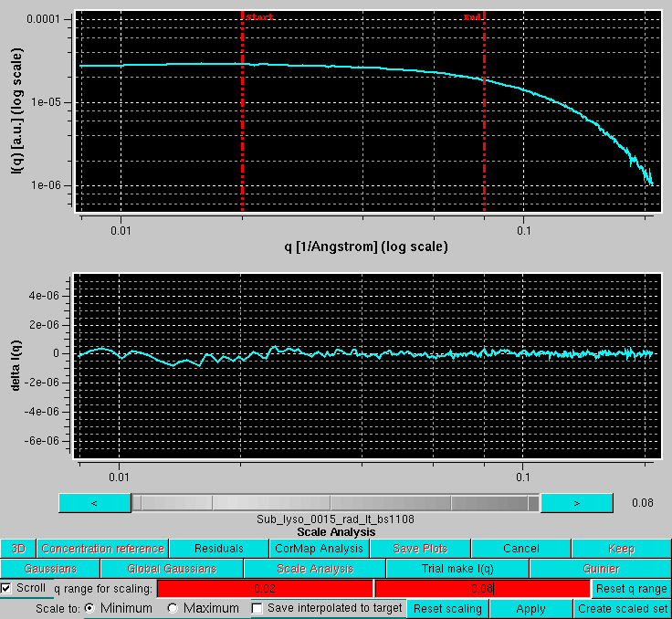Viewport: 672px width, 619px height.
Task: Open Global Gaussians mode
Action: [172, 569]
